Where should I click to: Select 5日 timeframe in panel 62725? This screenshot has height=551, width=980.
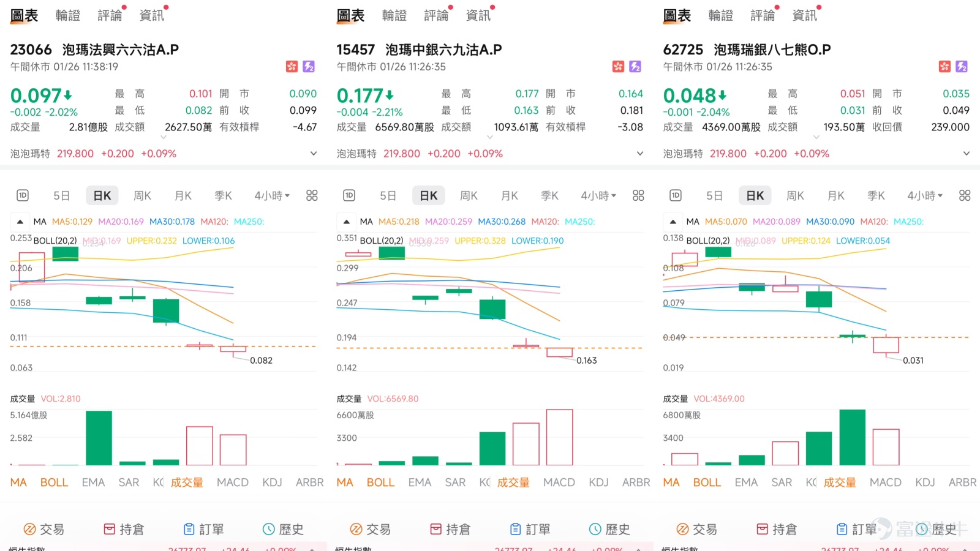click(714, 195)
